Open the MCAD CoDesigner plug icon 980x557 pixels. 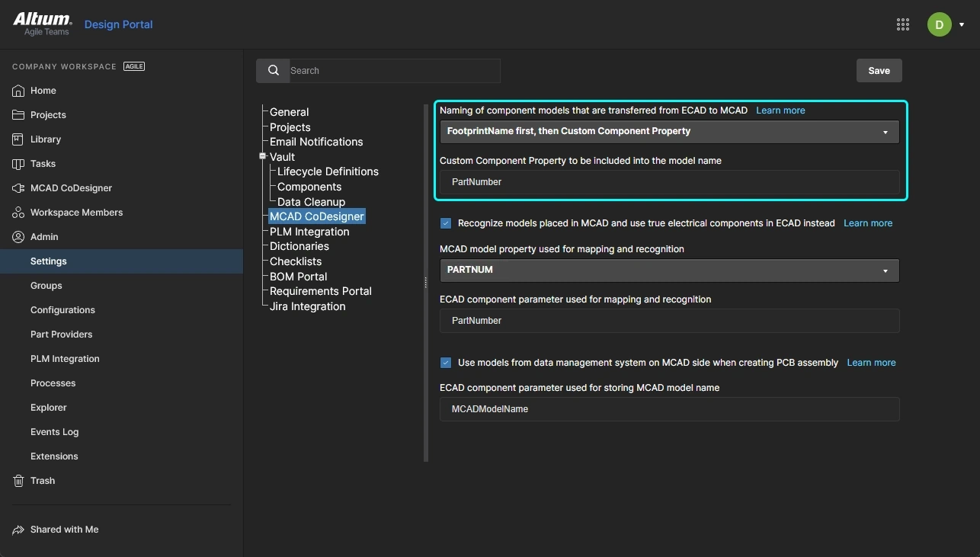point(18,188)
